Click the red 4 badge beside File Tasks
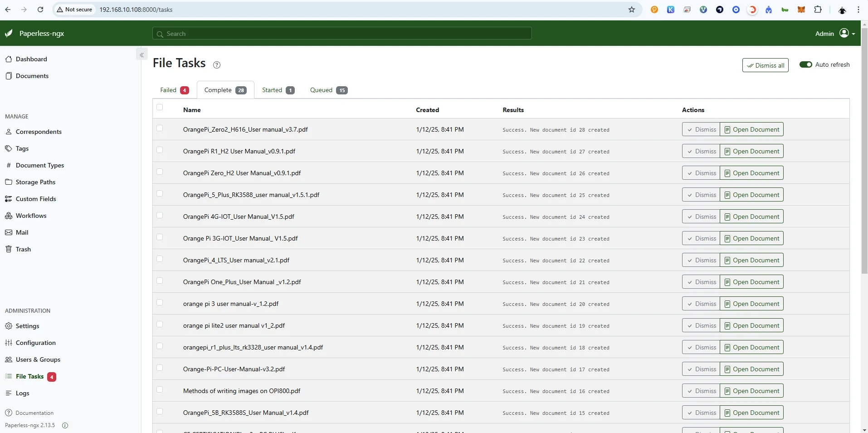868x433 pixels. [x=52, y=377]
